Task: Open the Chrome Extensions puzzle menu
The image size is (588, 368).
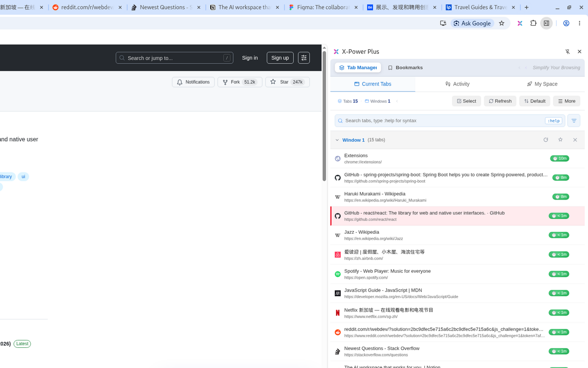Action: point(533,23)
